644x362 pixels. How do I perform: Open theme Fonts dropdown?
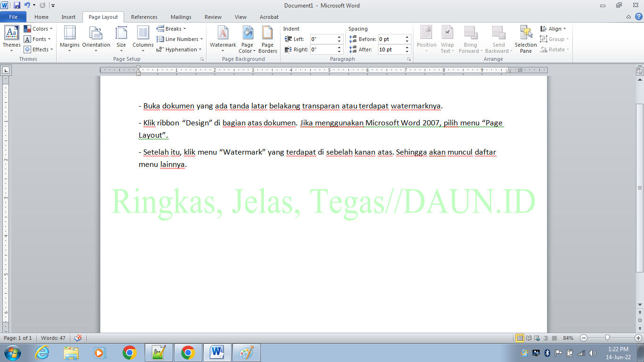click(x=38, y=39)
